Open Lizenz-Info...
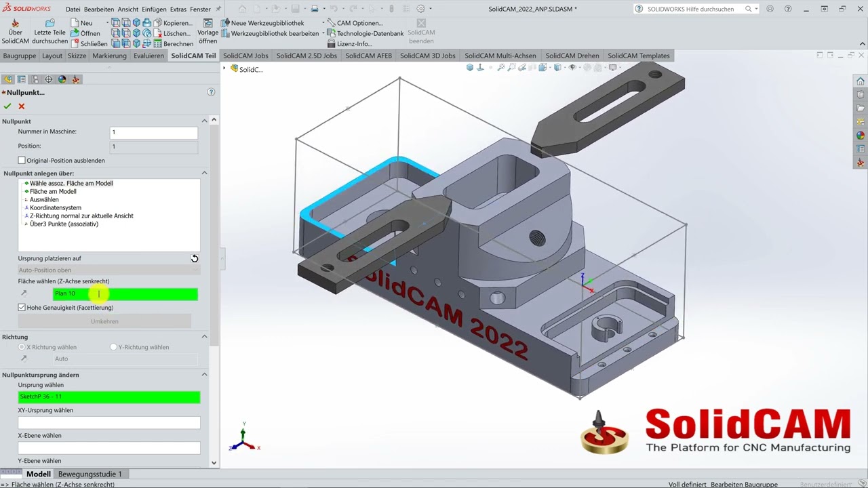 [x=349, y=43]
